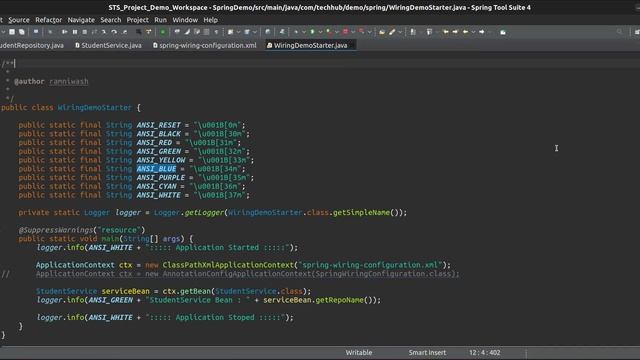Click the 'Smart Insert' status bar entry
640x360 pixels.
click(427, 352)
